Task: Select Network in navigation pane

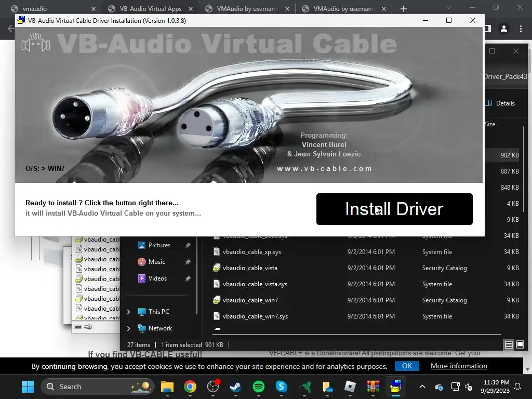Action: click(160, 328)
